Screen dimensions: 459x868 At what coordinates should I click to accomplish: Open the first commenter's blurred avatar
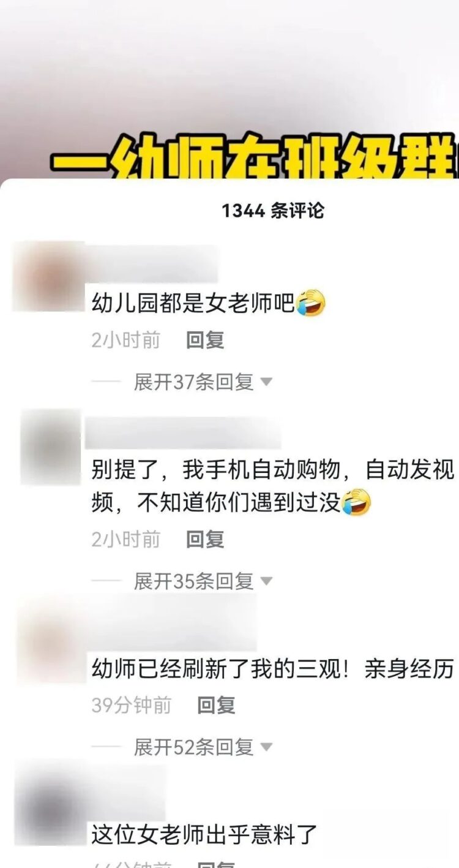(48, 276)
